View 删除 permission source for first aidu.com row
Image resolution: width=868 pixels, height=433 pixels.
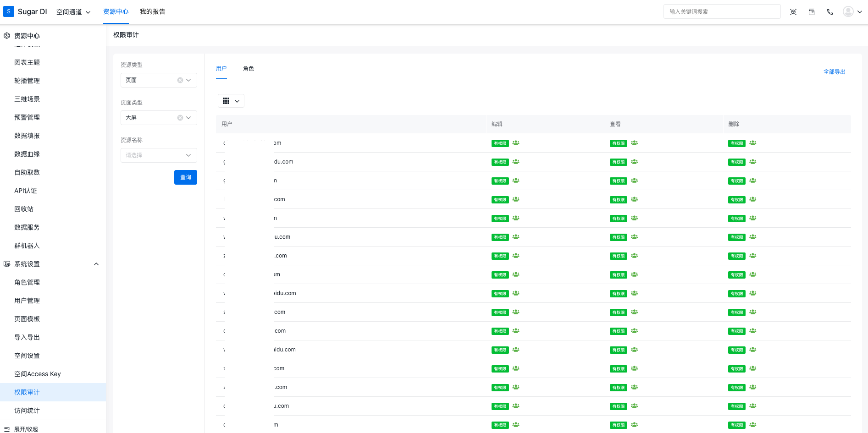point(752,293)
